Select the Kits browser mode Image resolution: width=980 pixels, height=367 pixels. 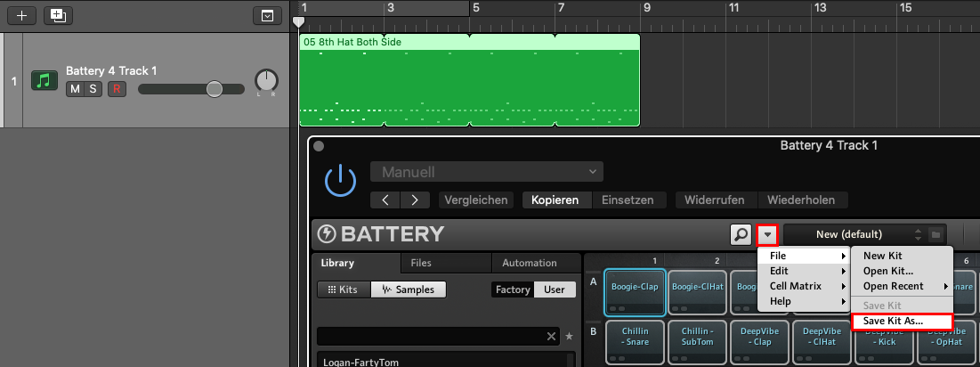(344, 290)
